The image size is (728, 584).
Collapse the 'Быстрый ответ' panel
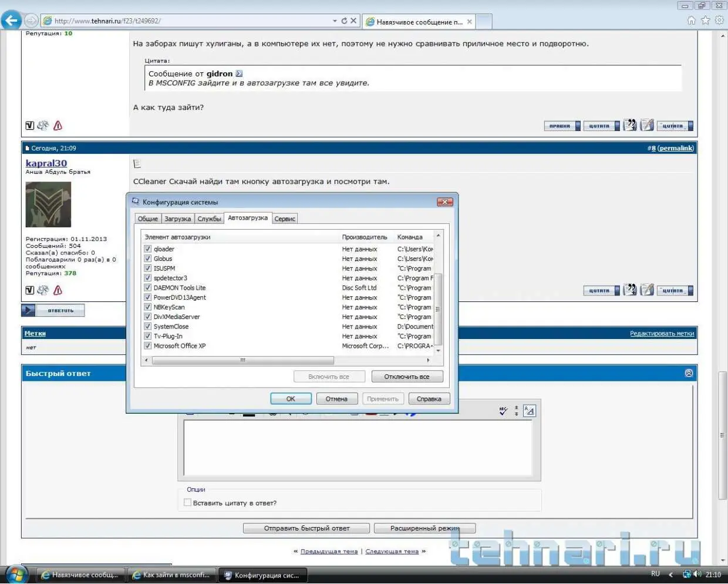click(689, 373)
